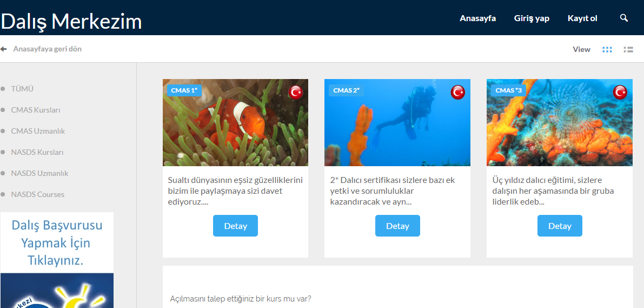Viewport: 644px width, 308px height.
Task: Open Giriş yap in navigation
Action: click(532, 18)
